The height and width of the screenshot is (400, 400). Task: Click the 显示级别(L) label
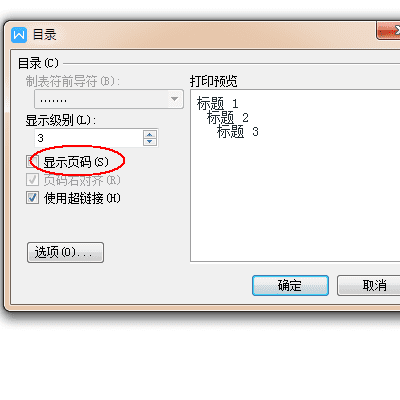(x=61, y=120)
